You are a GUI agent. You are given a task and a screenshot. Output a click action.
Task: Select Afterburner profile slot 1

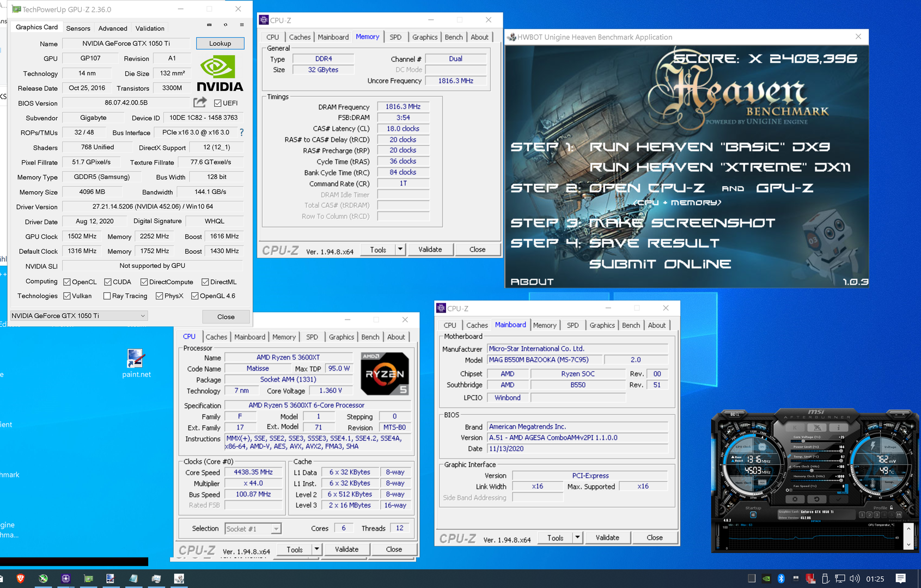pos(862,515)
